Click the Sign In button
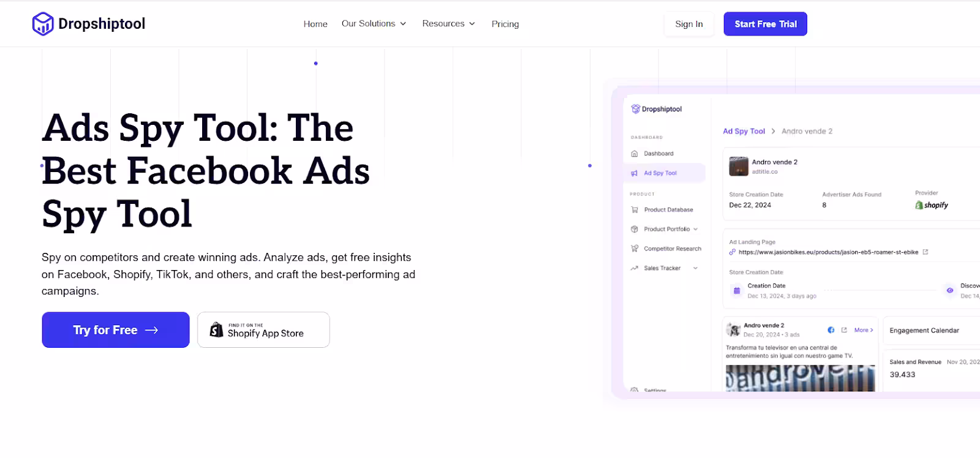980x458 pixels. click(689, 24)
